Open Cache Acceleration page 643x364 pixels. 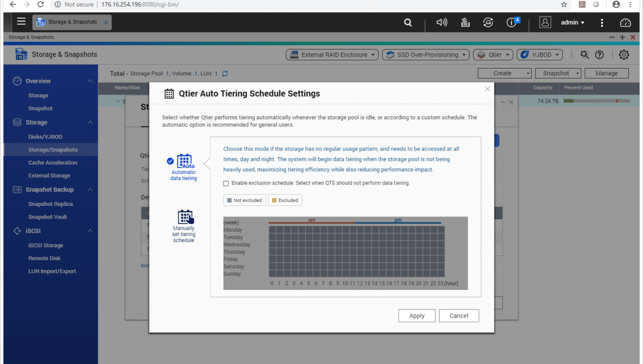pyautogui.click(x=53, y=163)
